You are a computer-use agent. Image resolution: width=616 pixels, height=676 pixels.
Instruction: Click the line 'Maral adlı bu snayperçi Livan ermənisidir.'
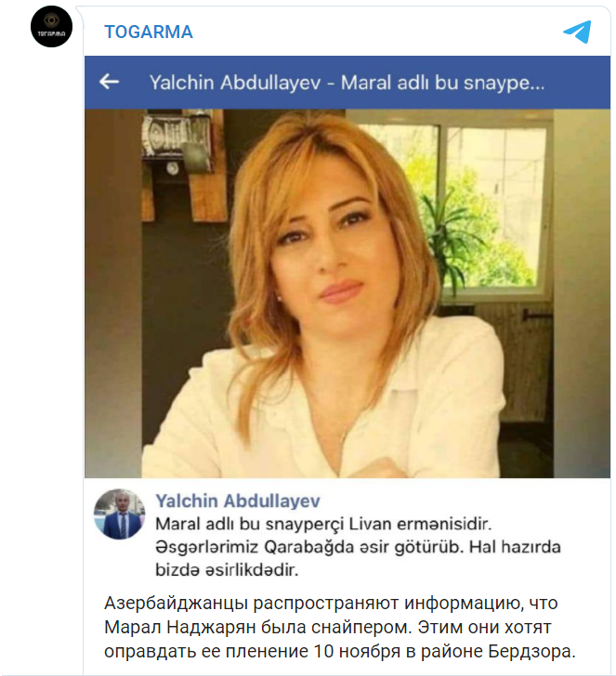click(323, 525)
